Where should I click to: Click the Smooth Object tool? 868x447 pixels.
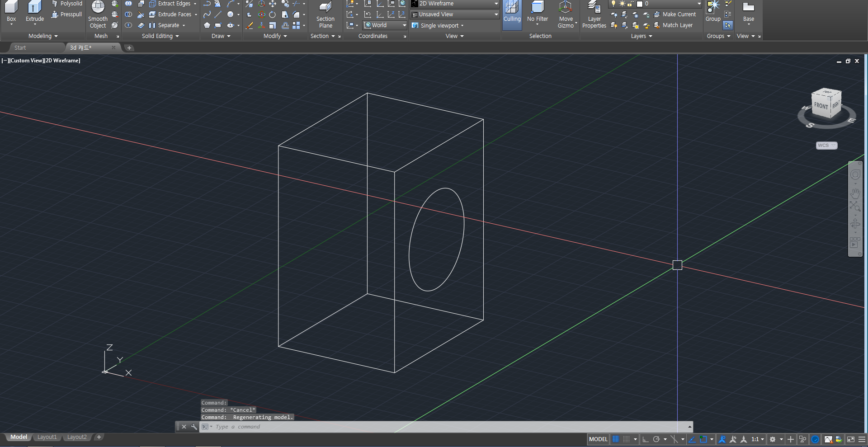98,14
